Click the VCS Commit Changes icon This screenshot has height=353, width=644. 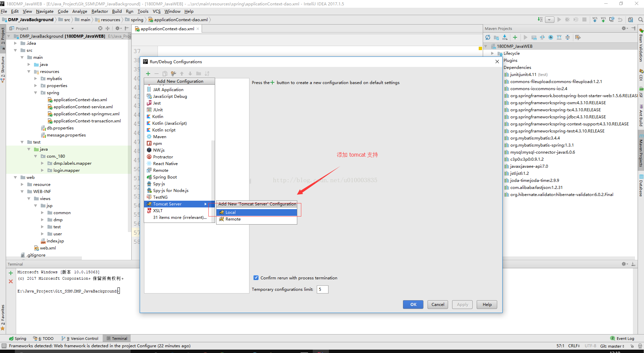coord(603,19)
